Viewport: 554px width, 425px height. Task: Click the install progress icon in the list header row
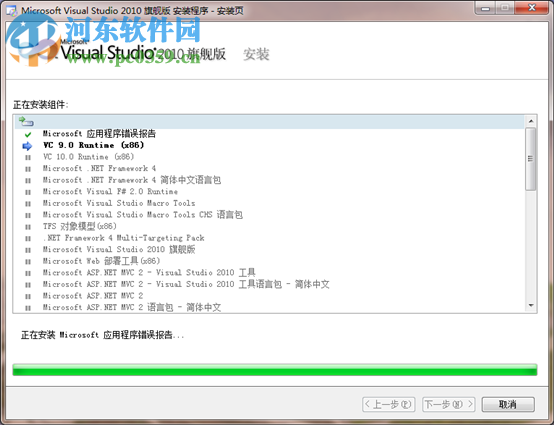(x=26, y=122)
